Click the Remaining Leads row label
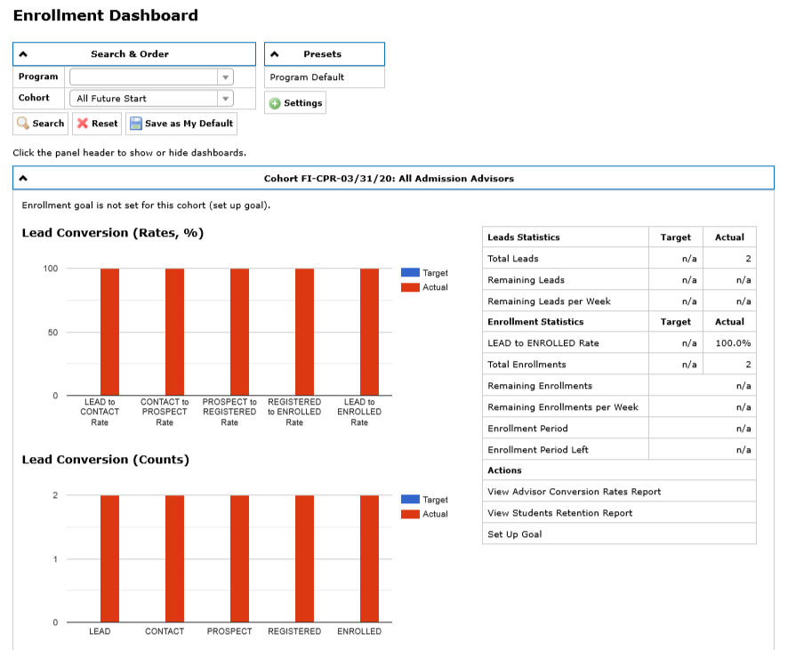Image resolution: width=812 pixels, height=650 pixels. tap(527, 280)
